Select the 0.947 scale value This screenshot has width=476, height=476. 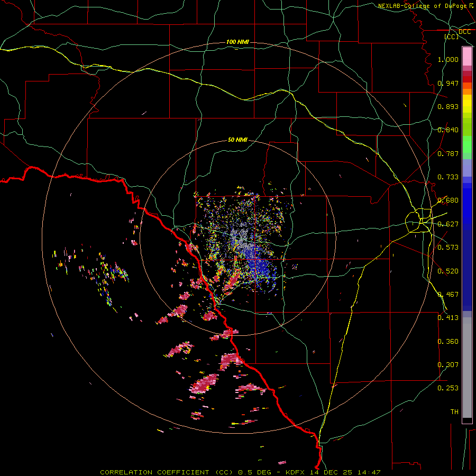click(x=448, y=83)
